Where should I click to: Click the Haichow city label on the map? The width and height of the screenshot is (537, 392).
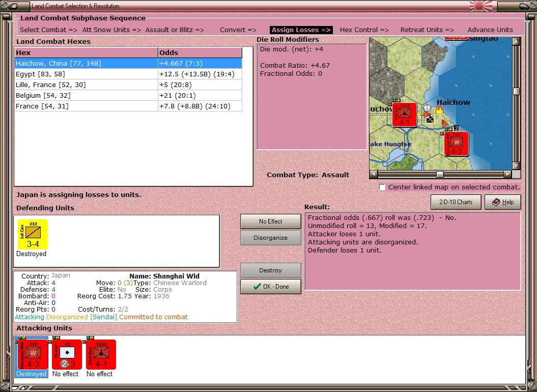(x=453, y=102)
